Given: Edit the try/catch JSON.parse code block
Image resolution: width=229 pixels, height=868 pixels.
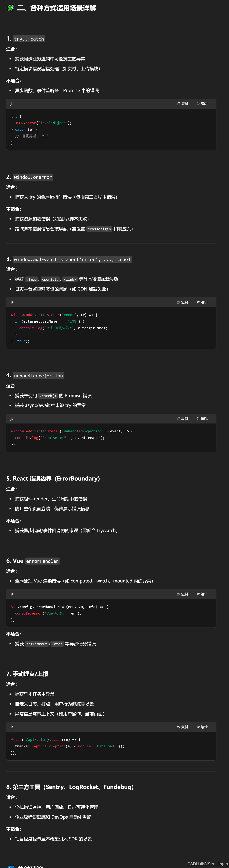Looking at the screenshot, I should 202,104.
